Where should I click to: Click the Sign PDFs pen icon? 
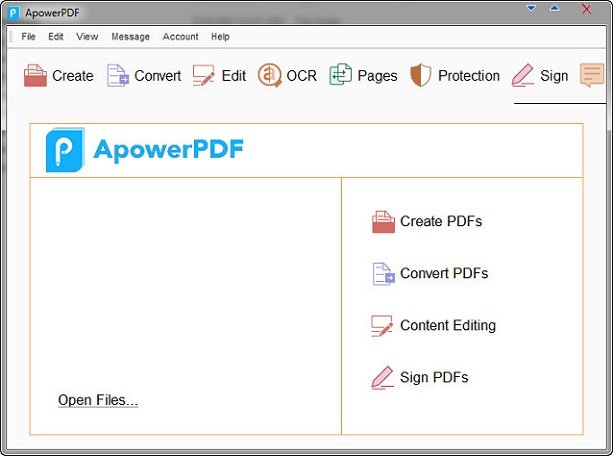[382, 378]
